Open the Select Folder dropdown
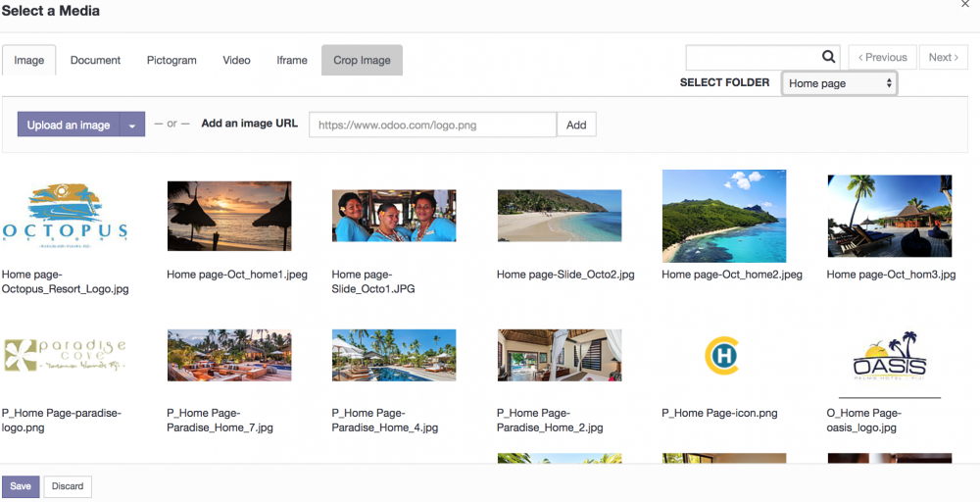 click(840, 83)
